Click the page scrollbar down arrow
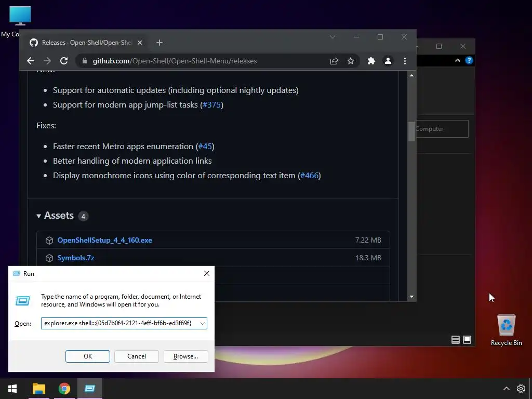 tap(411, 297)
